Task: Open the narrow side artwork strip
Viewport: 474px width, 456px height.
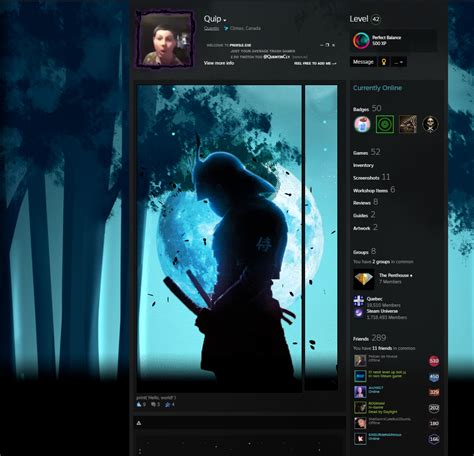Action: coord(321,238)
